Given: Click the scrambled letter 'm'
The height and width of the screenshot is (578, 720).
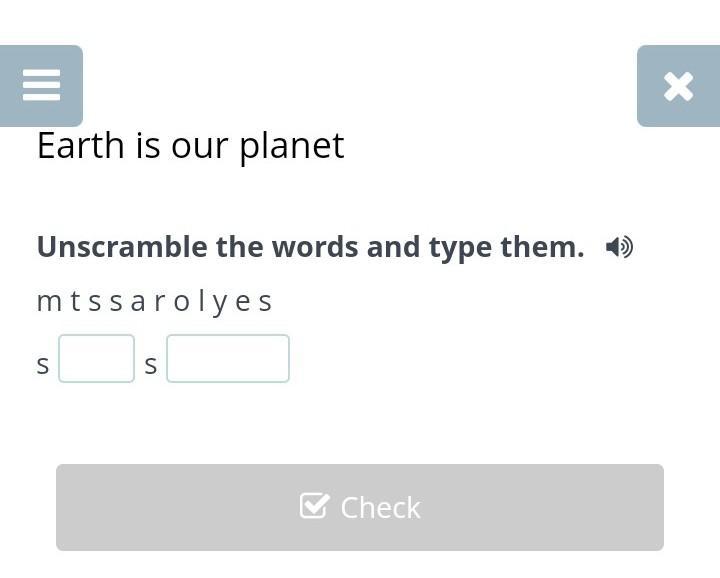Looking at the screenshot, I should point(48,301).
